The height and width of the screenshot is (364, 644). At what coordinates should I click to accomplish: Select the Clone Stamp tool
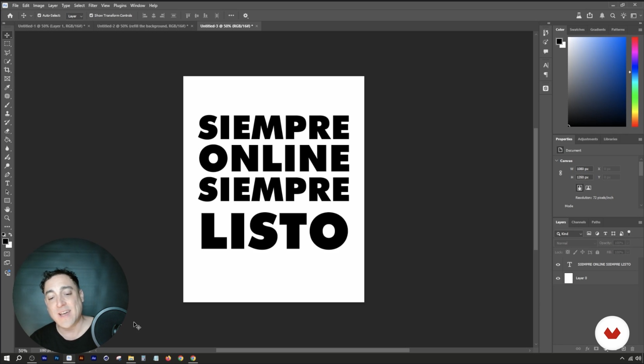click(x=7, y=114)
